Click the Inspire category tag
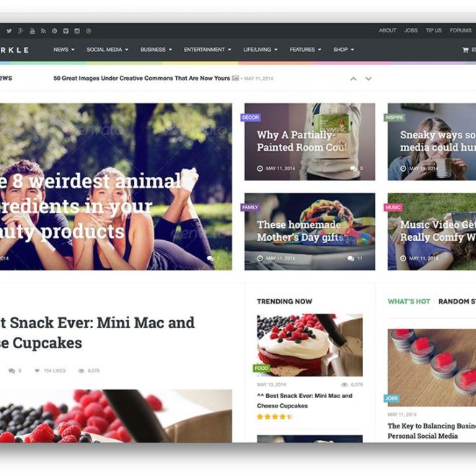Screen dimensions: 476x476 [x=395, y=118]
